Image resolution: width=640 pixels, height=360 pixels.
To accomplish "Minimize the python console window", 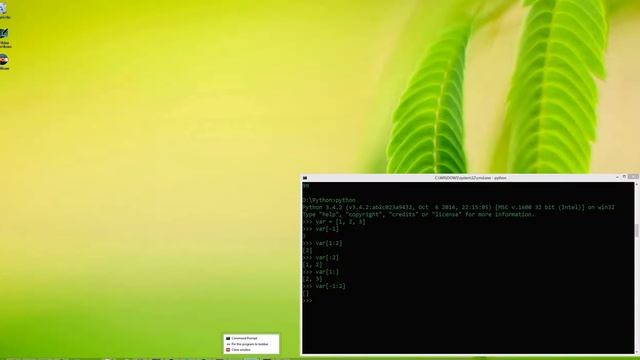I will [x=617, y=178].
